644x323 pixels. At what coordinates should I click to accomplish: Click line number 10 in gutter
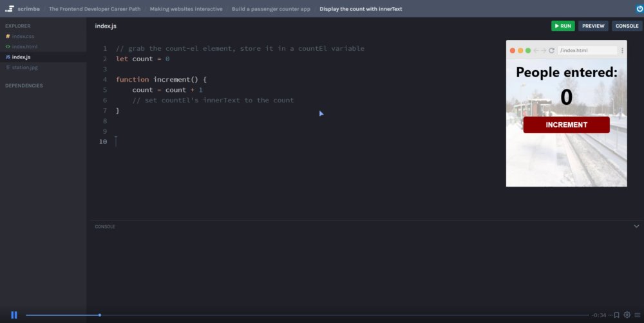pos(102,142)
